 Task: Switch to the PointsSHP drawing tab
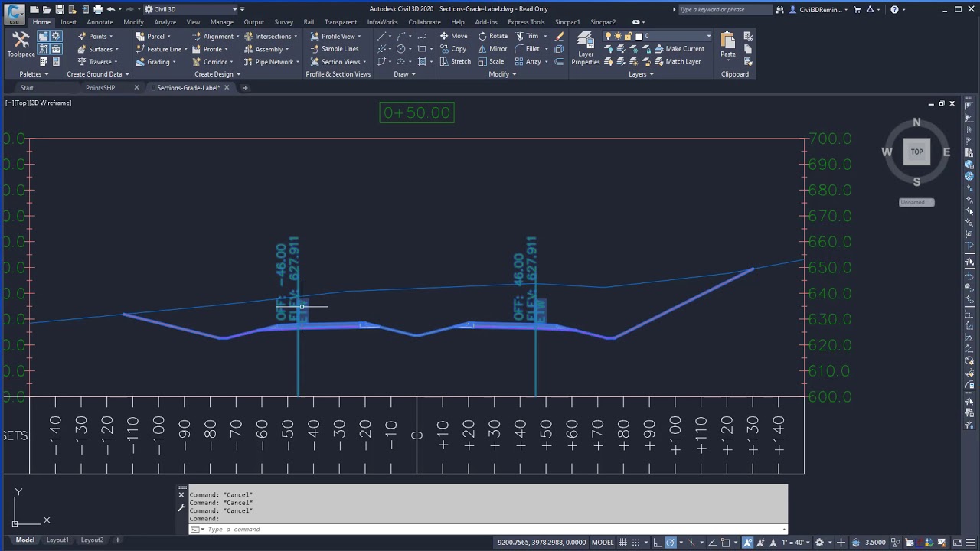coord(100,88)
